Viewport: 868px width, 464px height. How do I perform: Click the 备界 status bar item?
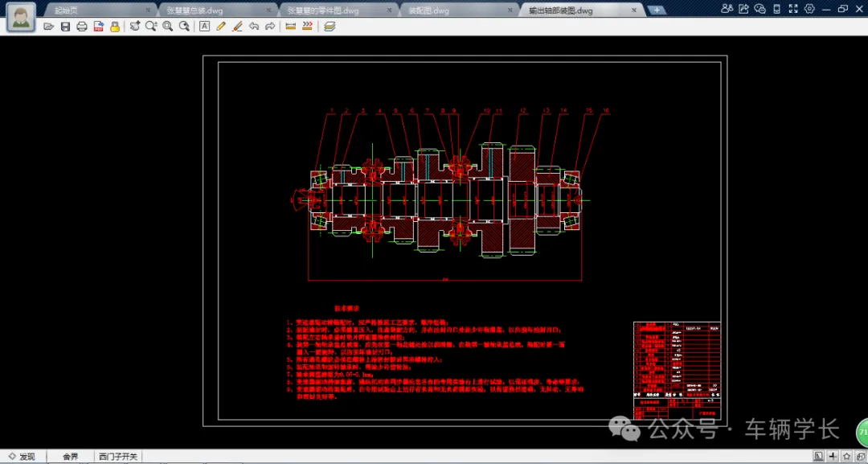coord(70,456)
